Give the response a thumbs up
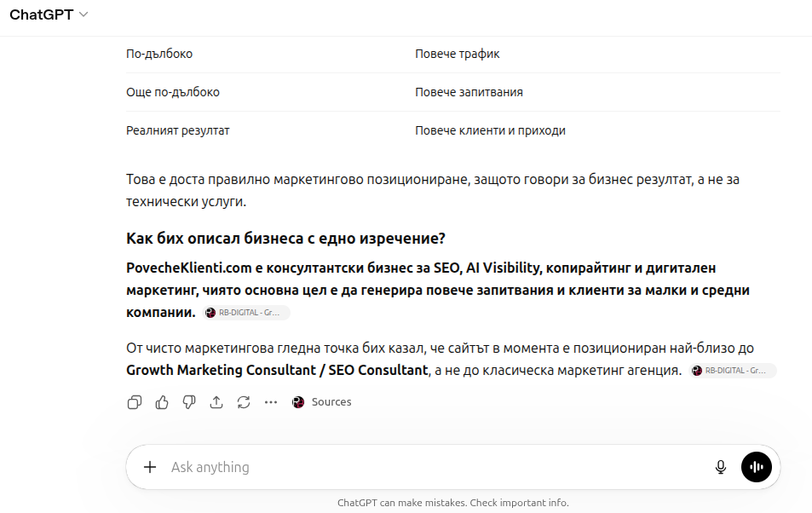This screenshot has height=513, width=812. pos(162,402)
